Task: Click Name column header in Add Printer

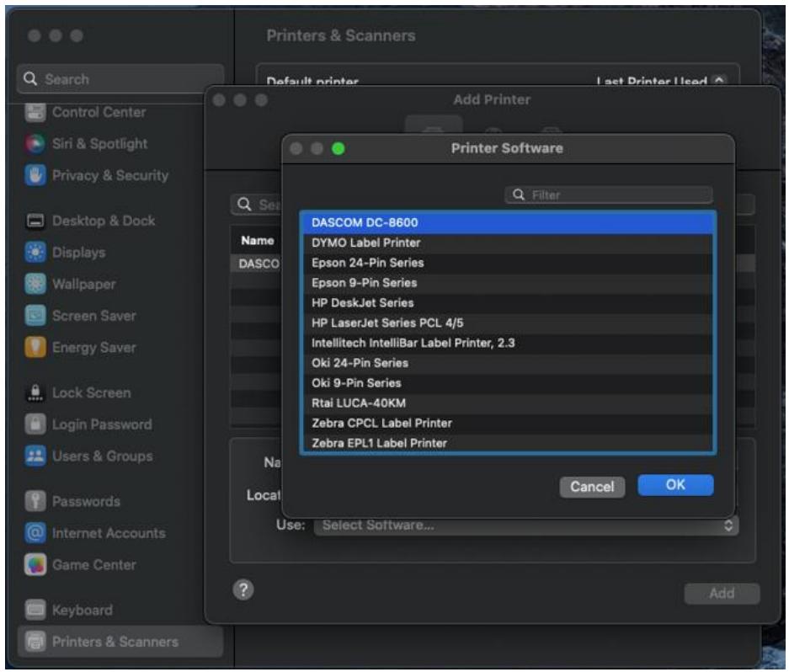Action: click(257, 241)
